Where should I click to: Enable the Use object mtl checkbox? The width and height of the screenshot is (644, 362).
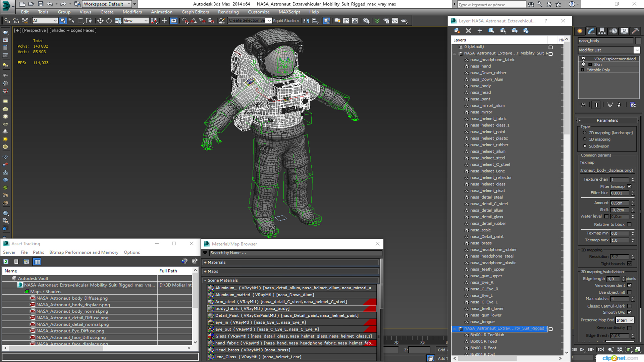click(x=630, y=292)
